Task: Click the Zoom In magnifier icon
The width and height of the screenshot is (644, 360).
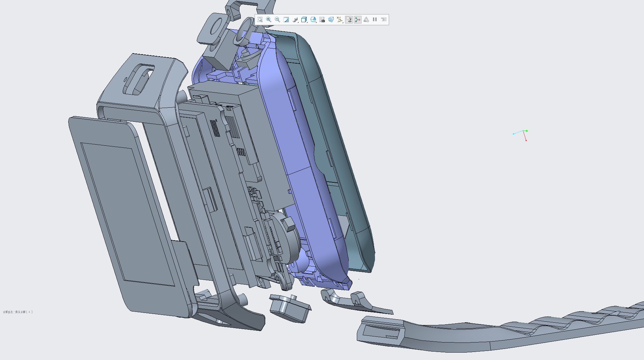Action: pos(268,20)
